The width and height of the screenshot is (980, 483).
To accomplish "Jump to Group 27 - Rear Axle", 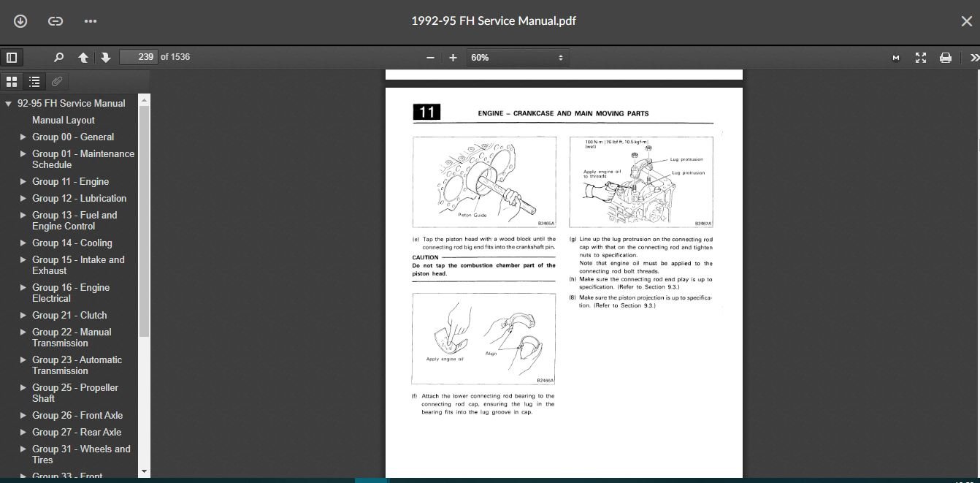I will point(77,432).
